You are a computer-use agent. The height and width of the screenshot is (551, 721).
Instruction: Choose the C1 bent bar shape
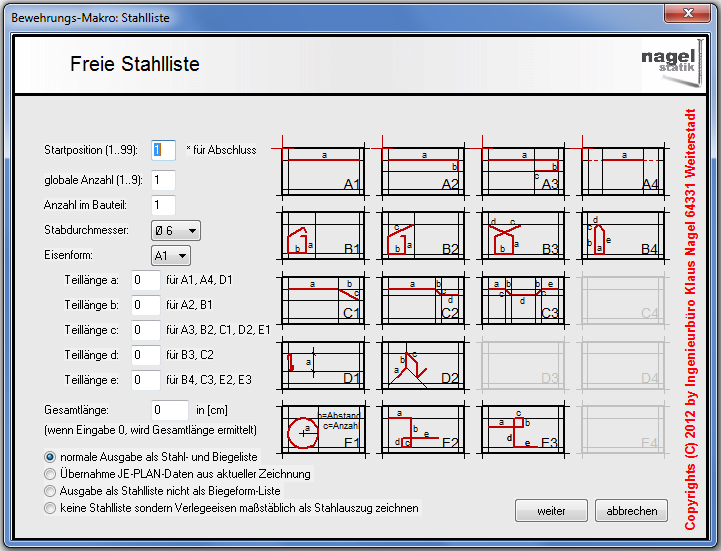point(323,299)
